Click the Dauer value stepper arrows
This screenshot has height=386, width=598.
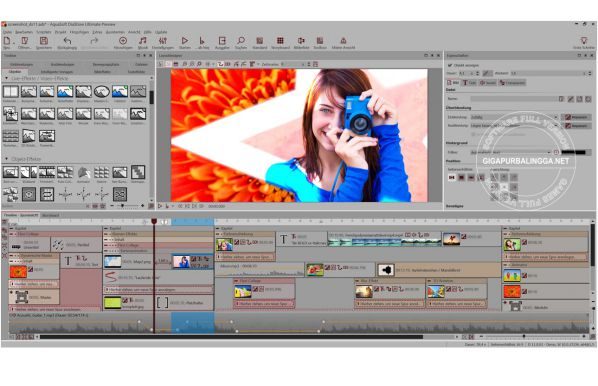(477, 73)
